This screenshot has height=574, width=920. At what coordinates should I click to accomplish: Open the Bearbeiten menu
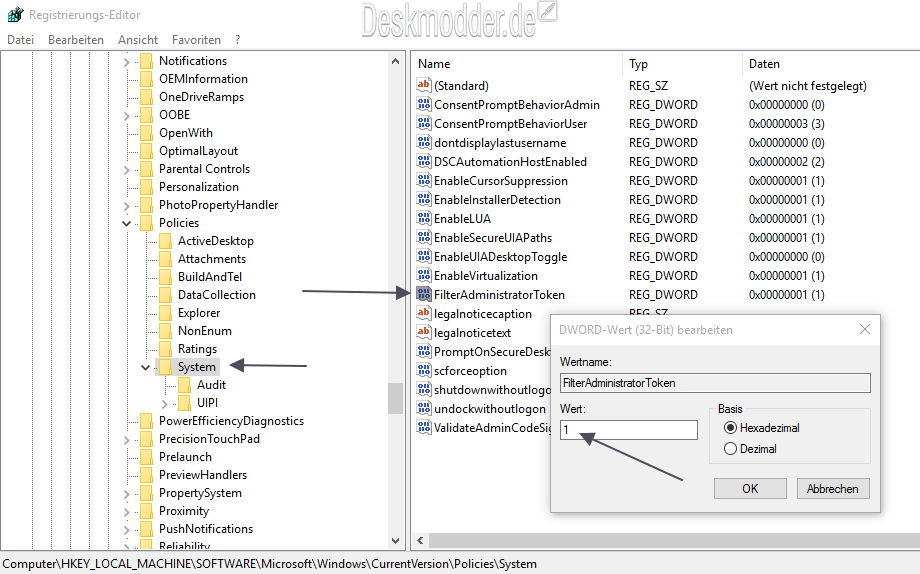76,39
